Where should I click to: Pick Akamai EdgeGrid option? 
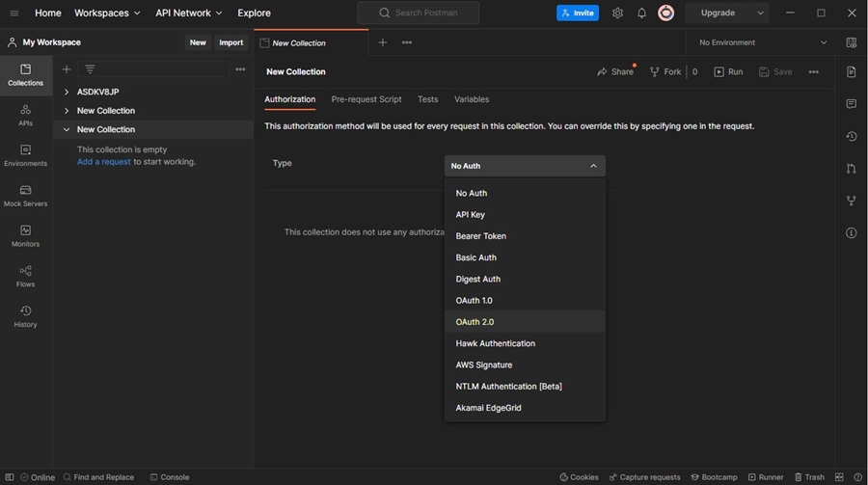tap(525, 408)
